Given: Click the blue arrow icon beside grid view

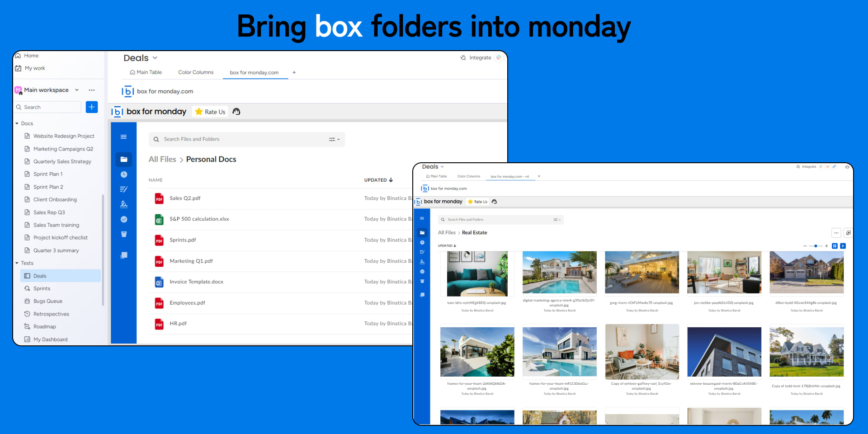Looking at the screenshot, I should (843, 246).
